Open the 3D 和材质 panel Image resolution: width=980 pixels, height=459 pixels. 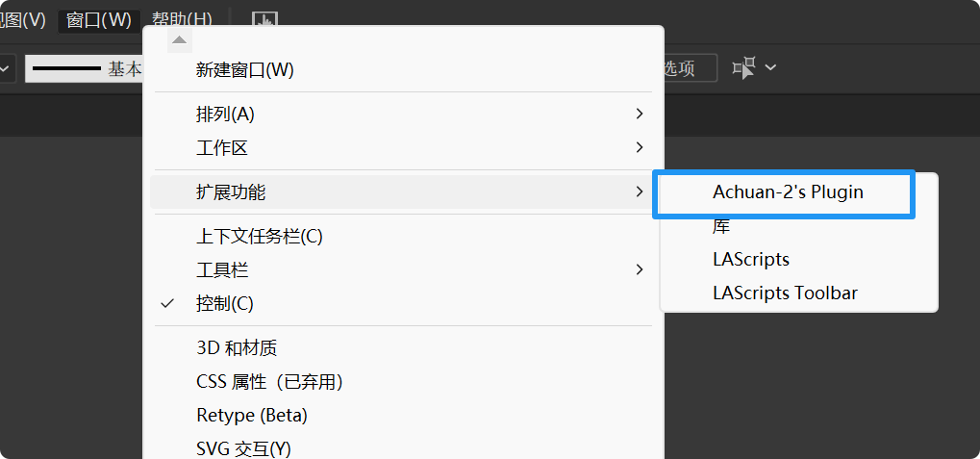(237, 348)
